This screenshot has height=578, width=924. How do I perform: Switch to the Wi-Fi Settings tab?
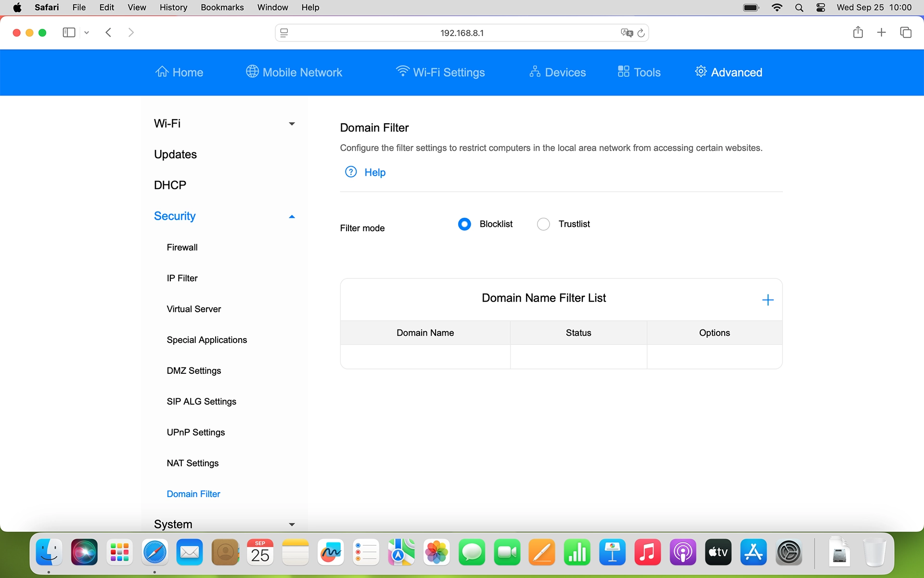(440, 72)
